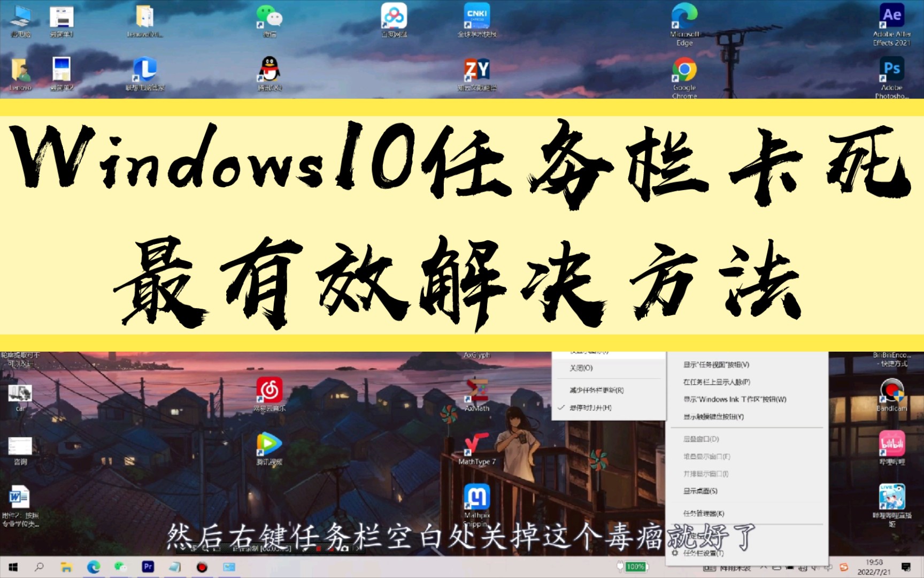Viewport: 924px width, 578px height.
Task: Select 在任务栏上显示人脉(P) menu item
Action: (x=746, y=382)
